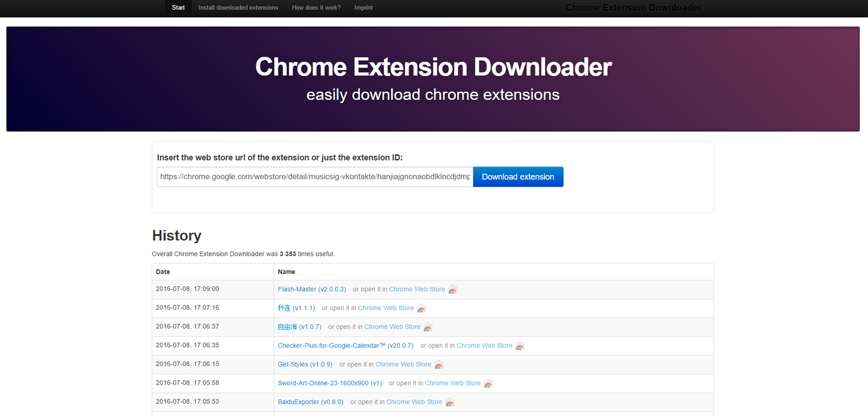Click web store icon in Get-Styles row
The height and width of the screenshot is (416, 868).
click(x=439, y=365)
